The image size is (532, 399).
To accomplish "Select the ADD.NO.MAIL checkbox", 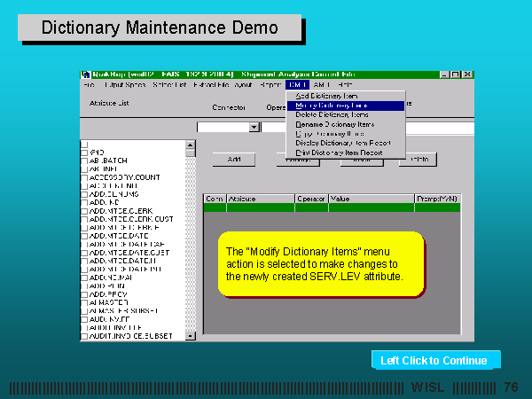I will pos(84,278).
